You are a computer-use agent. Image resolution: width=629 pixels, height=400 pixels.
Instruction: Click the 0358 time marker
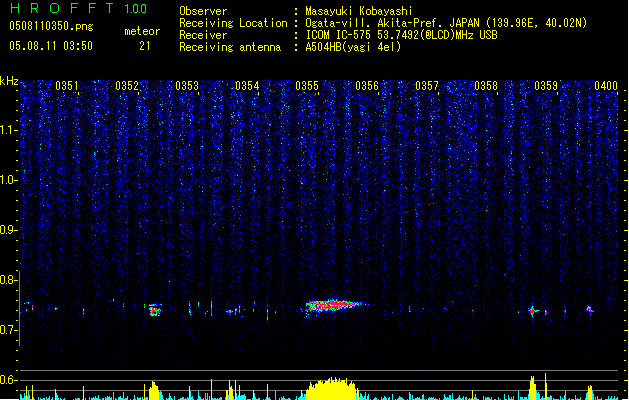[x=486, y=86]
